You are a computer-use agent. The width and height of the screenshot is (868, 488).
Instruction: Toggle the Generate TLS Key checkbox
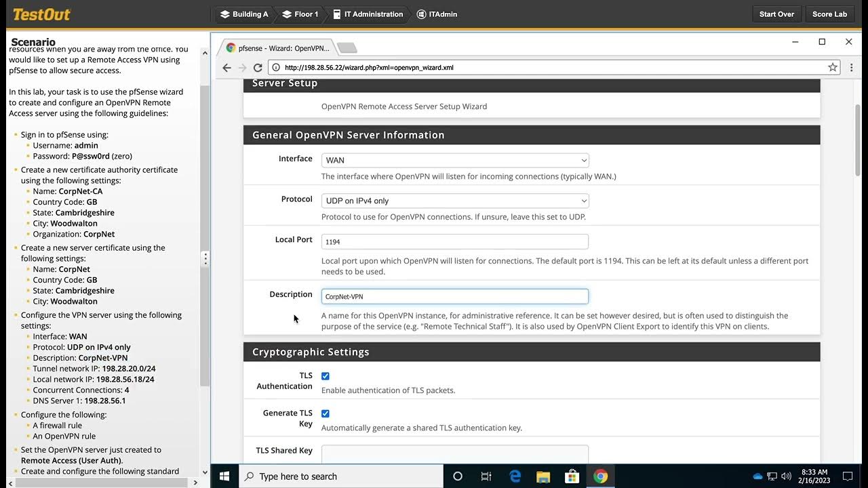pyautogui.click(x=325, y=413)
